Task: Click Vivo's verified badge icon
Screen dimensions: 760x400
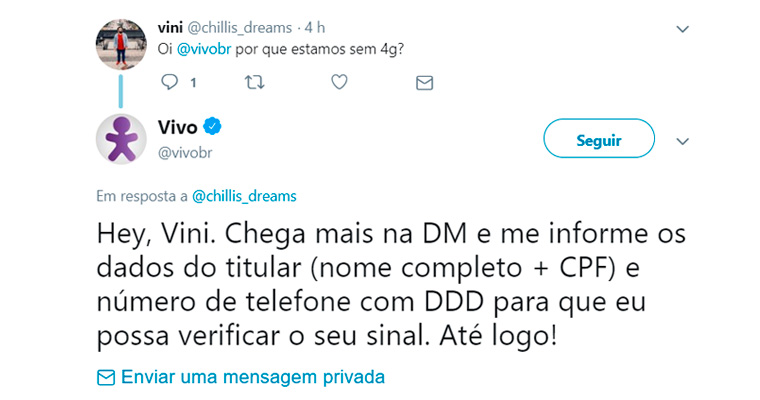Action: click(213, 127)
